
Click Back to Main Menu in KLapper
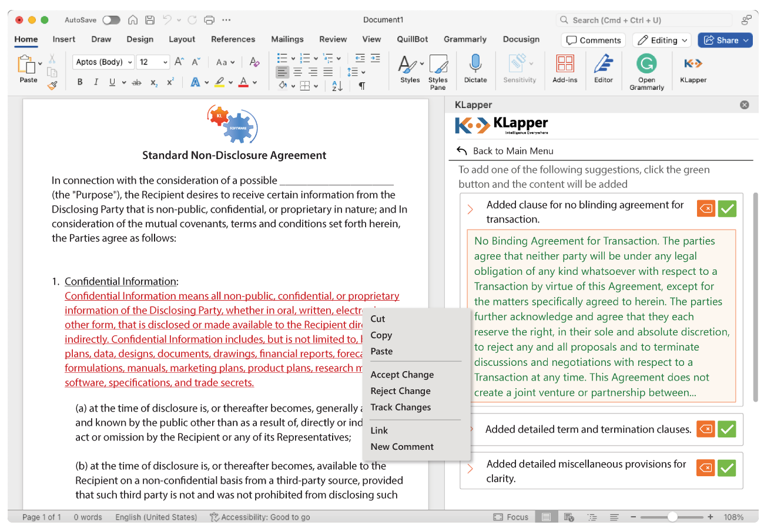point(513,150)
